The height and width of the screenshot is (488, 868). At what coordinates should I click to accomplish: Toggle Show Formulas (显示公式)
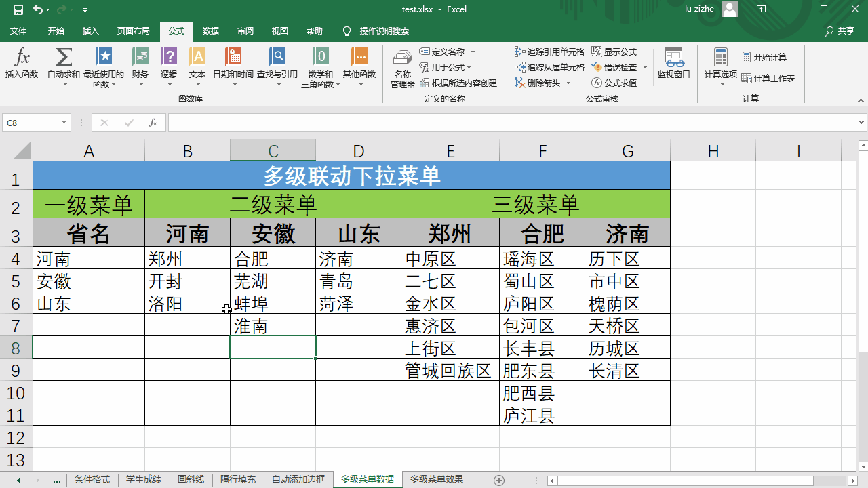(x=614, y=52)
